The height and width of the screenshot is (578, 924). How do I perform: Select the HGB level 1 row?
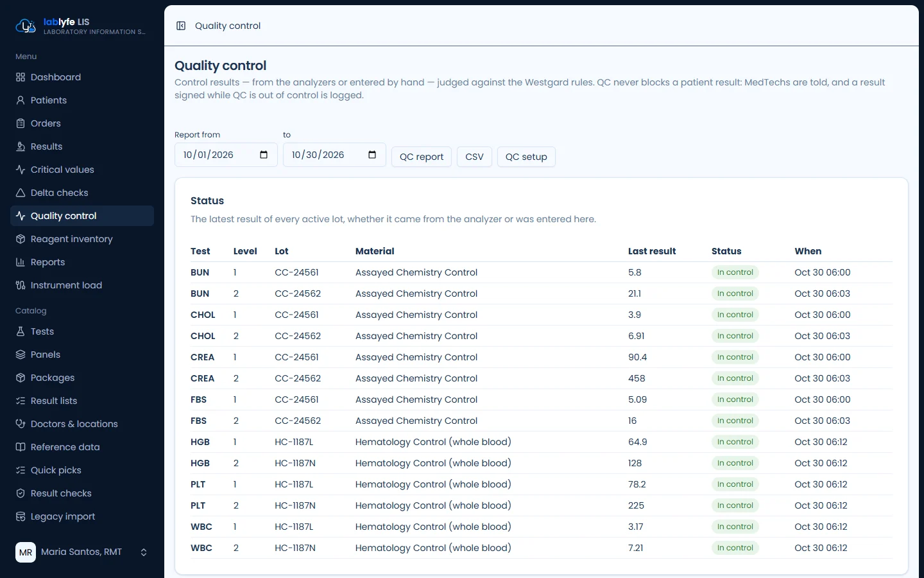coord(541,442)
